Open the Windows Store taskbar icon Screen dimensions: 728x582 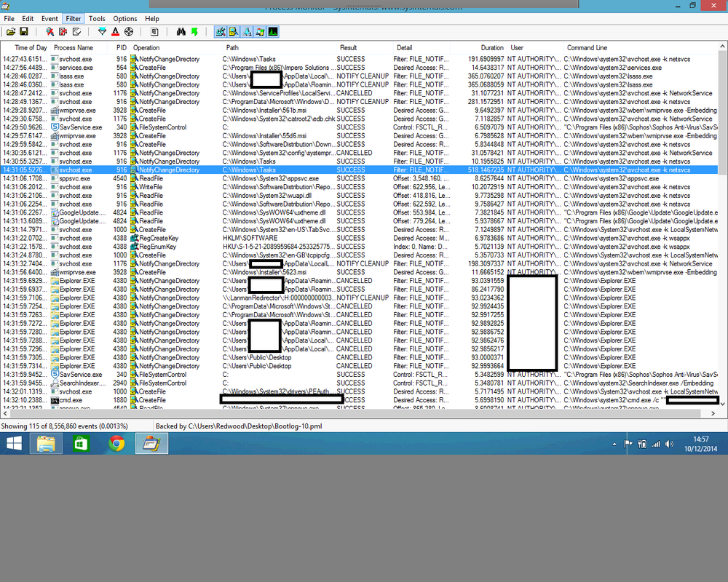tap(82, 444)
